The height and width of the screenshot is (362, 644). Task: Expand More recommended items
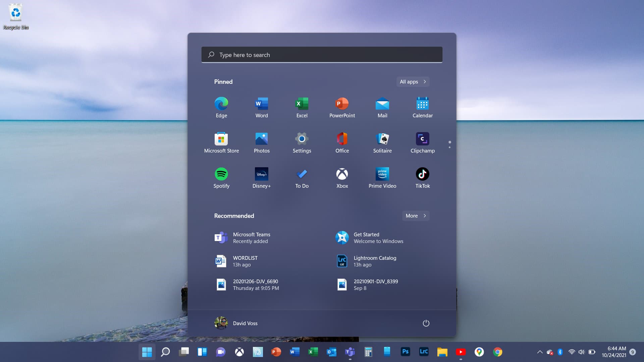point(416,216)
